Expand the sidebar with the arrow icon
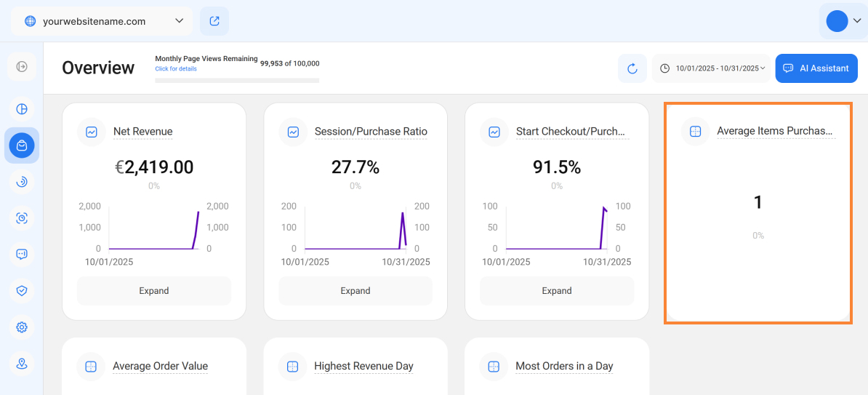Image resolution: width=868 pixels, height=395 pixels. click(x=22, y=67)
